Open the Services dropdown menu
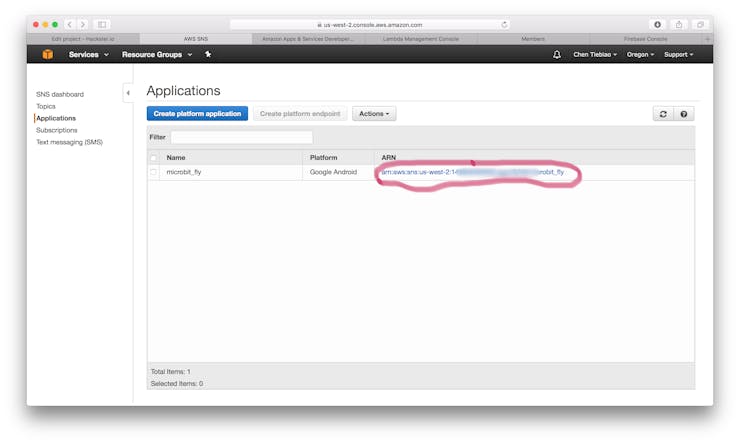 coord(89,55)
